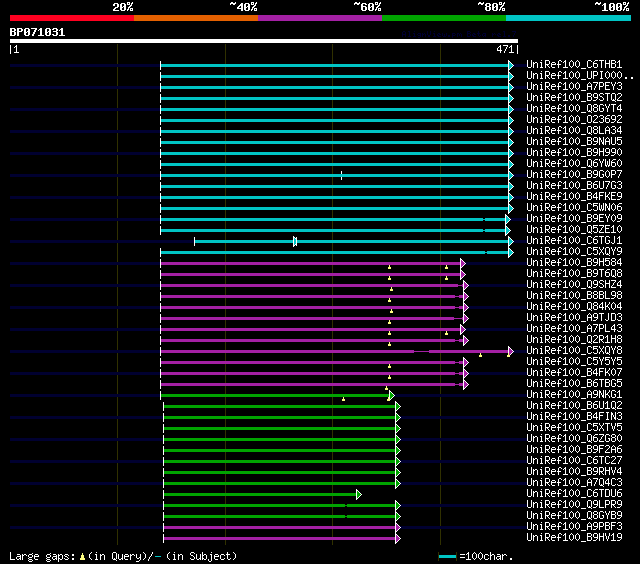
Task: Click the purple alignment bar for UniRef100_C5XQY8
Action: click(335, 351)
